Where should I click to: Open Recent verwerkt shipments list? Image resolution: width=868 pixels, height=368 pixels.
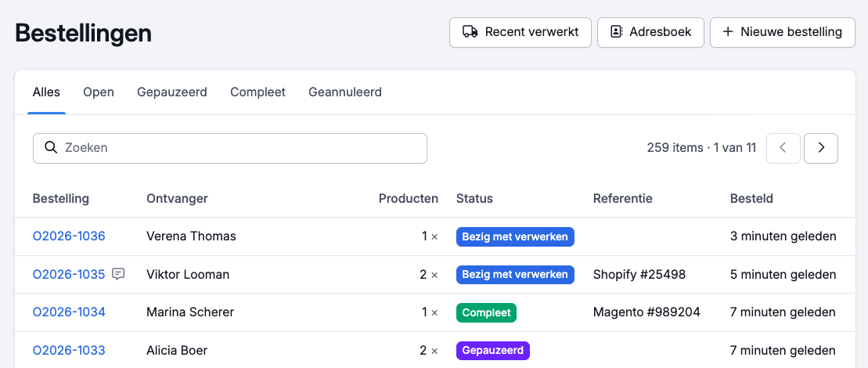(520, 32)
